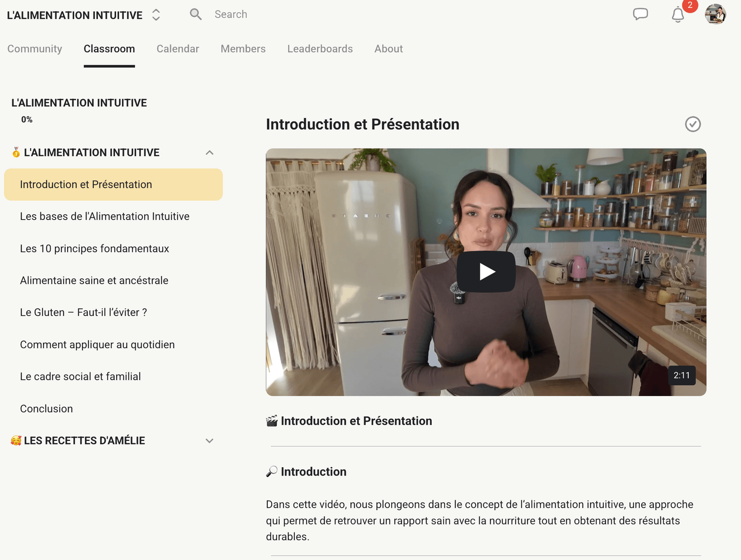The image size is (741, 560).
Task: Click the L'ALIMENTATION INTUITIVE group name in header
Action: (75, 15)
